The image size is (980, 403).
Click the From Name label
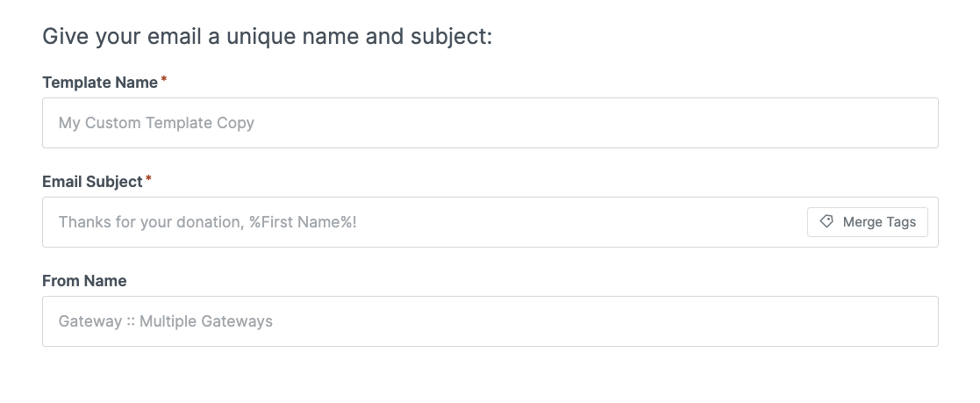[84, 281]
